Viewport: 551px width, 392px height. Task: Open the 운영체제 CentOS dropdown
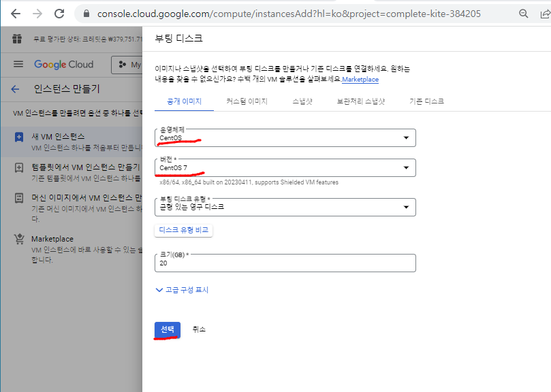pyautogui.click(x=285, y=137)
